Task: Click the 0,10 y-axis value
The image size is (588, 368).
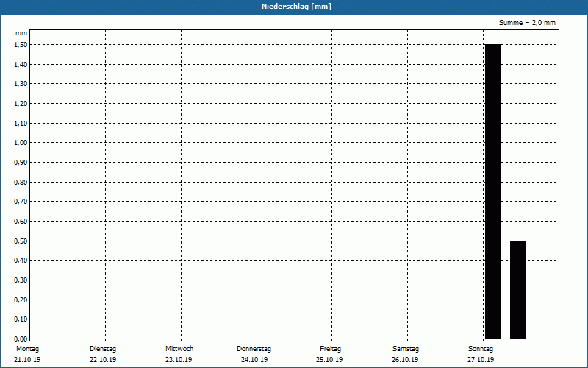Action: 21,319
